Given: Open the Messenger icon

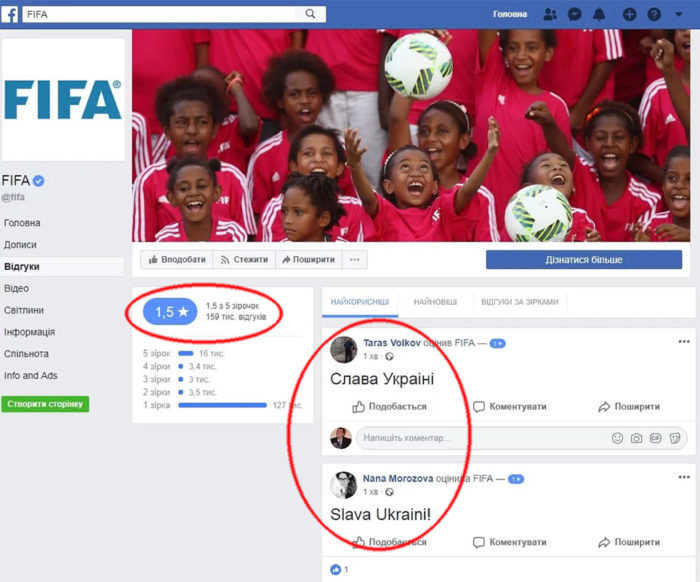Looking at the screenshot, I should (x=575, y=14).
